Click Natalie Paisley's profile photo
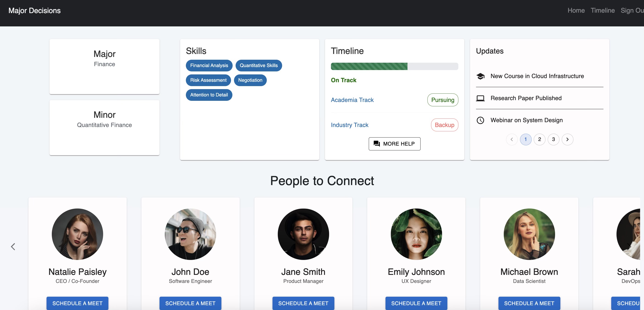 click(77, 234)
